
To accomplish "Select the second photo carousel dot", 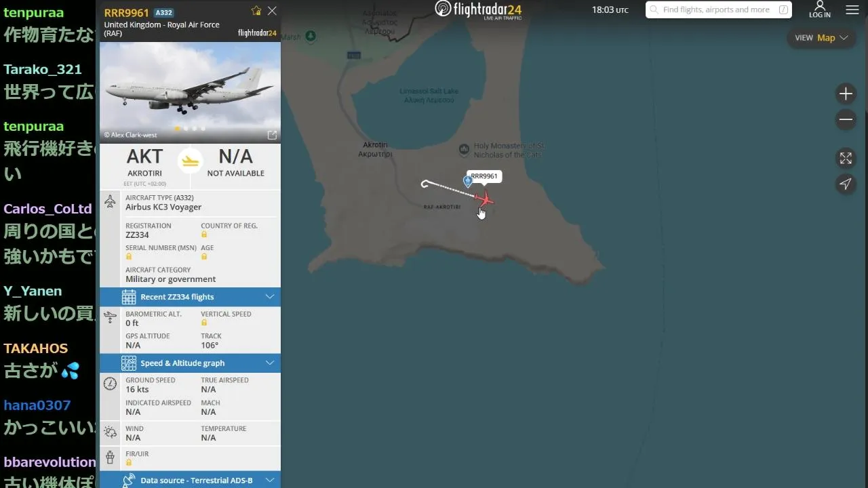I will coord(186,128).
